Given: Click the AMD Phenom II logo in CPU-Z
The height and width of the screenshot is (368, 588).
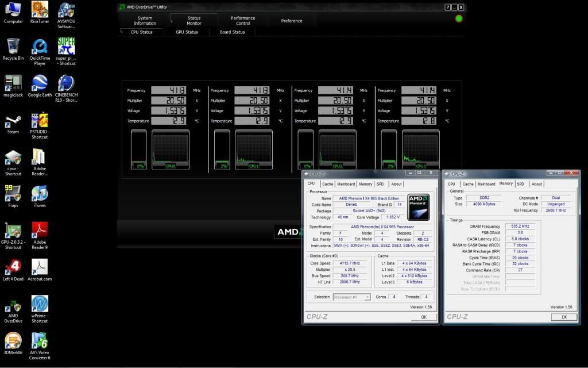Looking at the screenshot, I should click(x=418, y=207).
